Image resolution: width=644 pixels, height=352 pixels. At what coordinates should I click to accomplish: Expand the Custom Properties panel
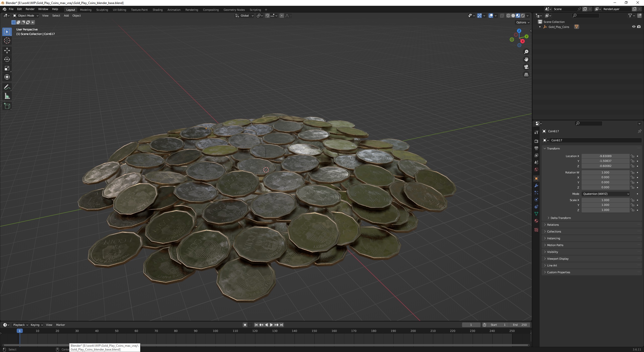558,272
